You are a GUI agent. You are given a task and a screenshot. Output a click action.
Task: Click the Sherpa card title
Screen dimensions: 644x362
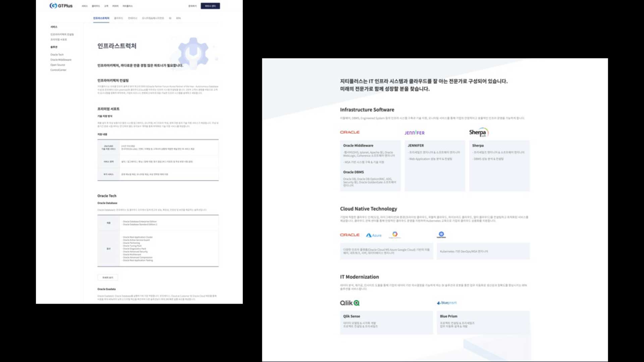pyautogui.click(x=478, y=145)
